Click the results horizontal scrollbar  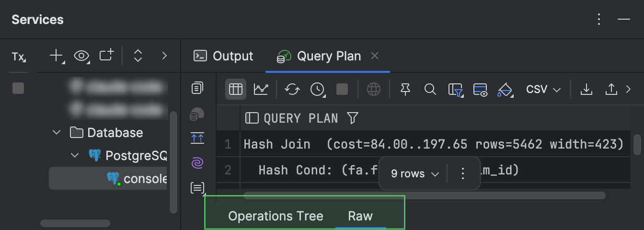tap(425, 195)
